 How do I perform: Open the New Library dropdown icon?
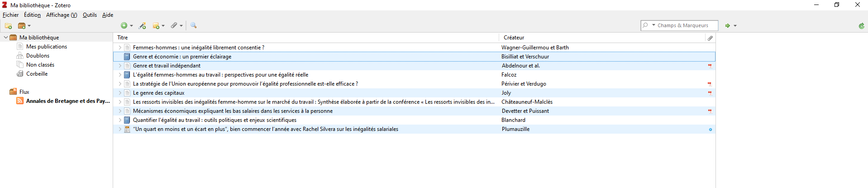pyautogui.click(x=24, y=26)
